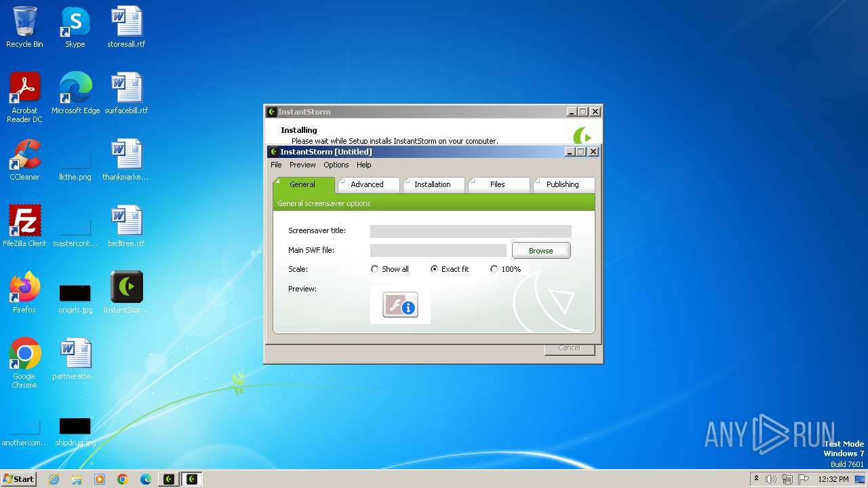Launch FileZilla Client shortcut

[x=24, y=226]
